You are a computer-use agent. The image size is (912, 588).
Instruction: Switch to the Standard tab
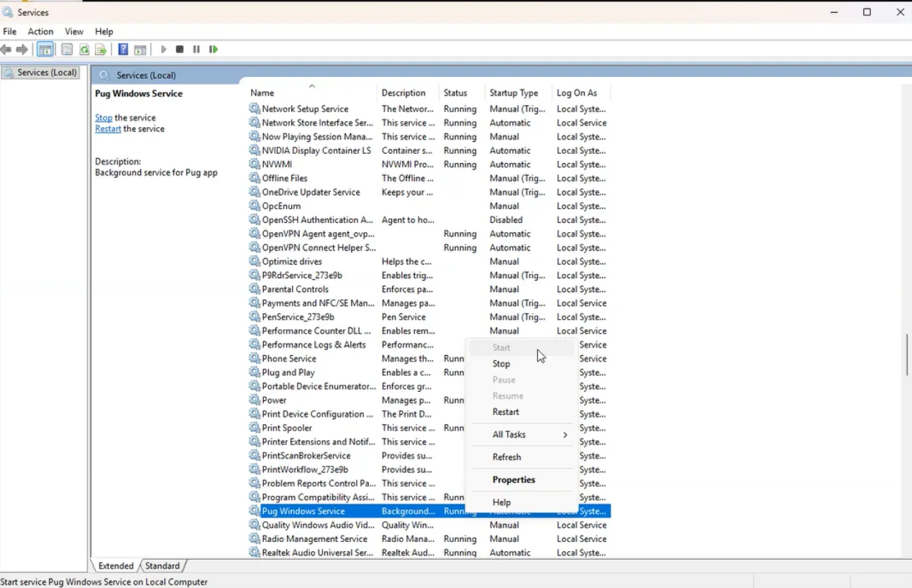tap(163, 566)
